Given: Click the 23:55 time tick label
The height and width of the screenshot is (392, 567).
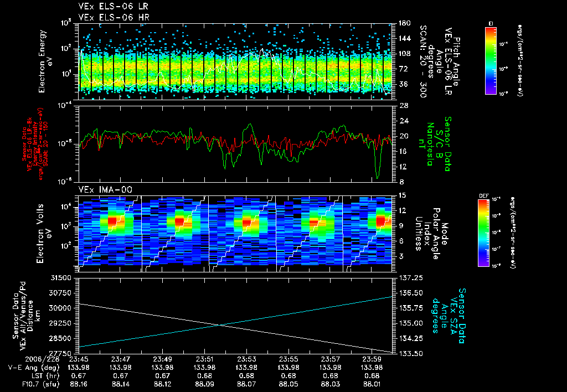Looking at the screenshot, I should tap(288, 359).
